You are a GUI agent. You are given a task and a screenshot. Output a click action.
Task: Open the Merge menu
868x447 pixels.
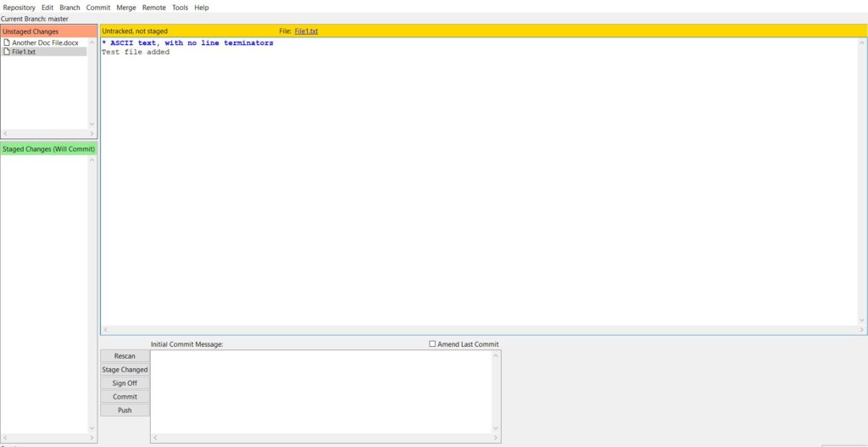pos(126,8)
